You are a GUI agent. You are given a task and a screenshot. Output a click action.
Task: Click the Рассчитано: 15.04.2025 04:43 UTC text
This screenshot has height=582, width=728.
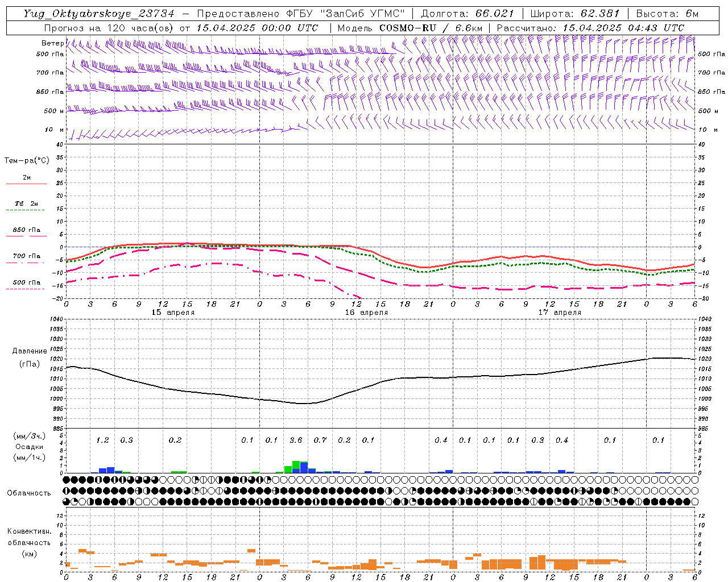590,28
